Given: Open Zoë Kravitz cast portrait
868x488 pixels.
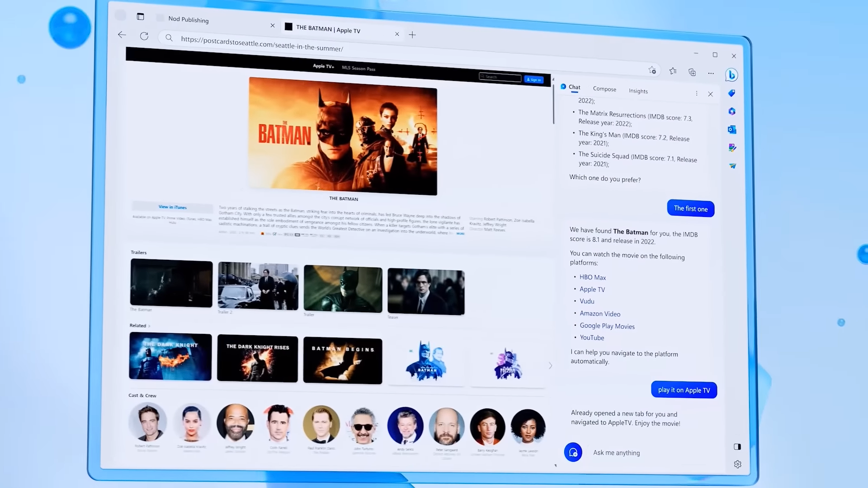Looking at the screenshot, I should pos(192,423).
